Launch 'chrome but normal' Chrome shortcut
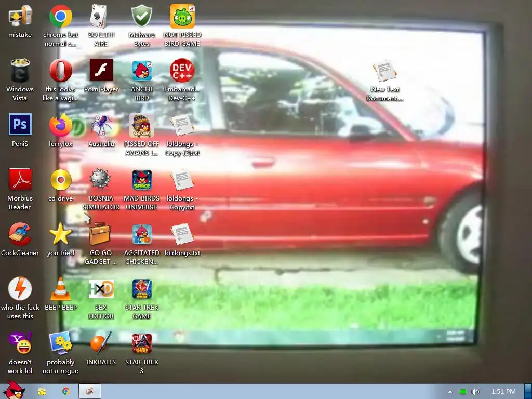 tap(61, 16)
